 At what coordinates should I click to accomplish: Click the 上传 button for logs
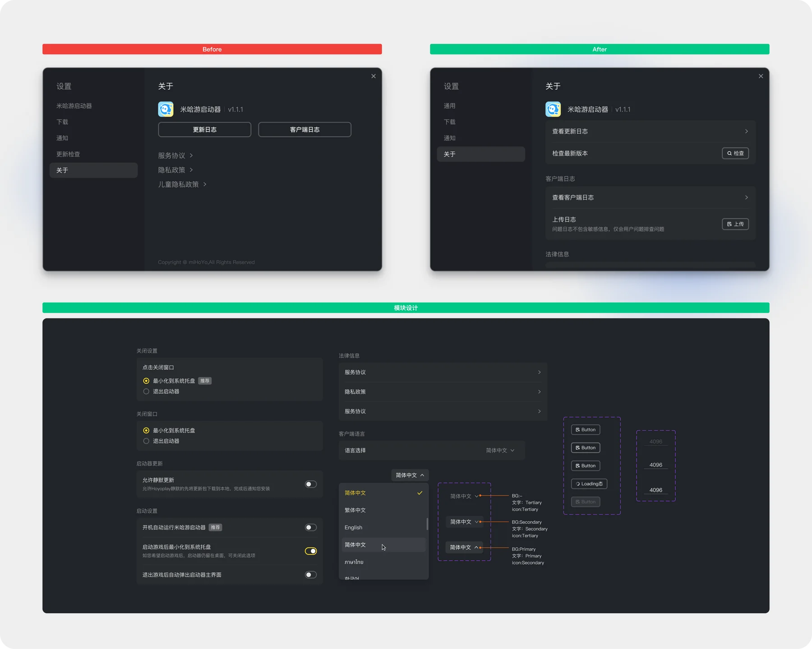[735, 224]
